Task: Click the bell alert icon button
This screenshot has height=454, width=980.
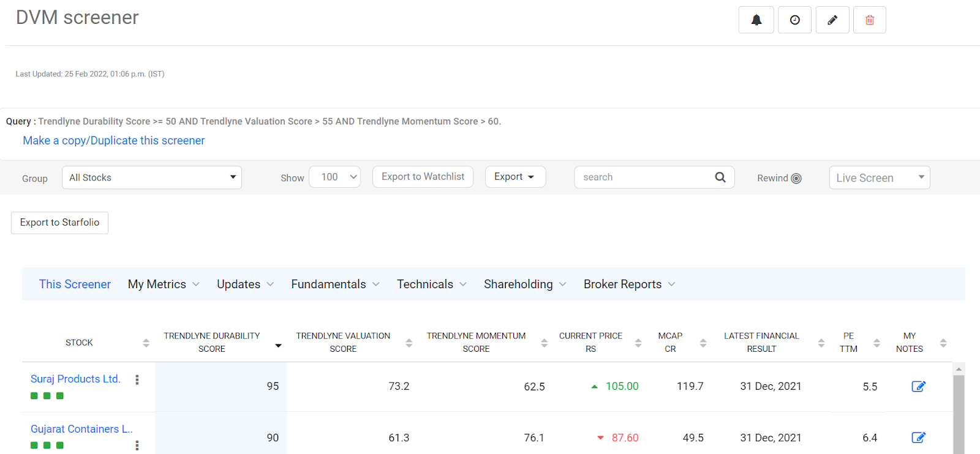Action: click(756, 20)
